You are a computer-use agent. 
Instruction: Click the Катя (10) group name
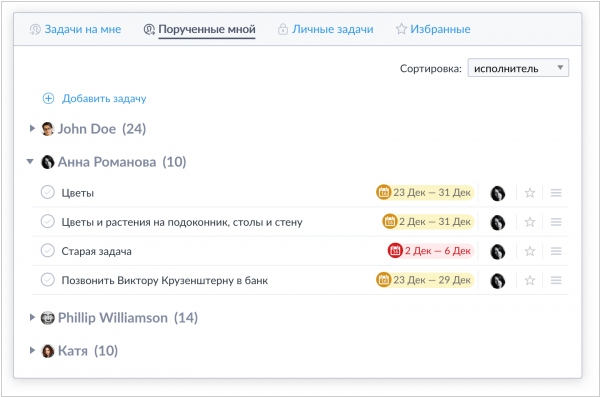[x=88, y=351]
